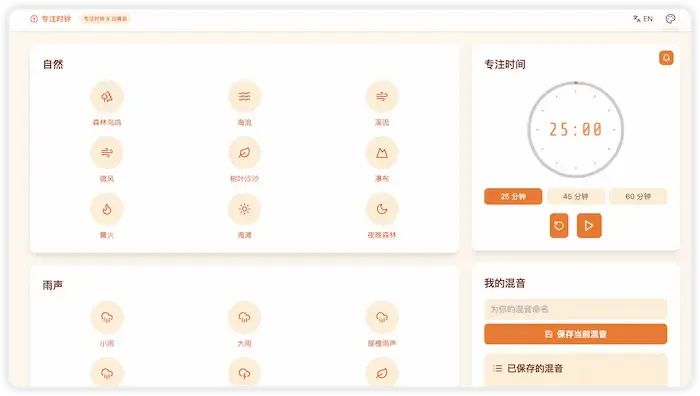The height and width of the screenshot is (396, 700).
Task: Select the 45 分钟 duration option
Action: 575,196
